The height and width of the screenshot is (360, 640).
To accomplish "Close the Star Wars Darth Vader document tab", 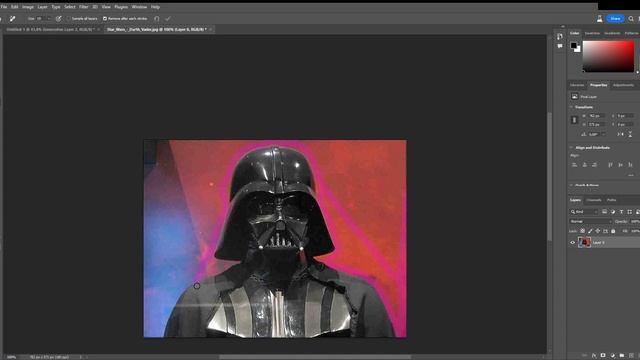I will [x=211, y=29].
